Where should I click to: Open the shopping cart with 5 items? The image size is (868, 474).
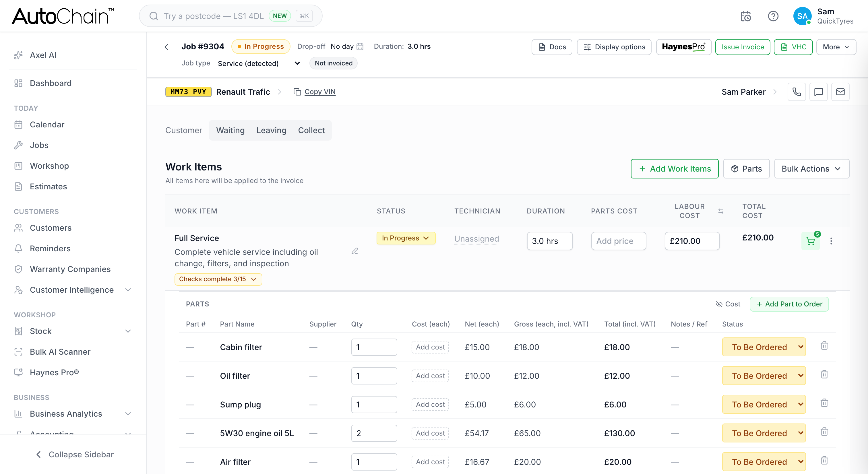click(811, 241)
